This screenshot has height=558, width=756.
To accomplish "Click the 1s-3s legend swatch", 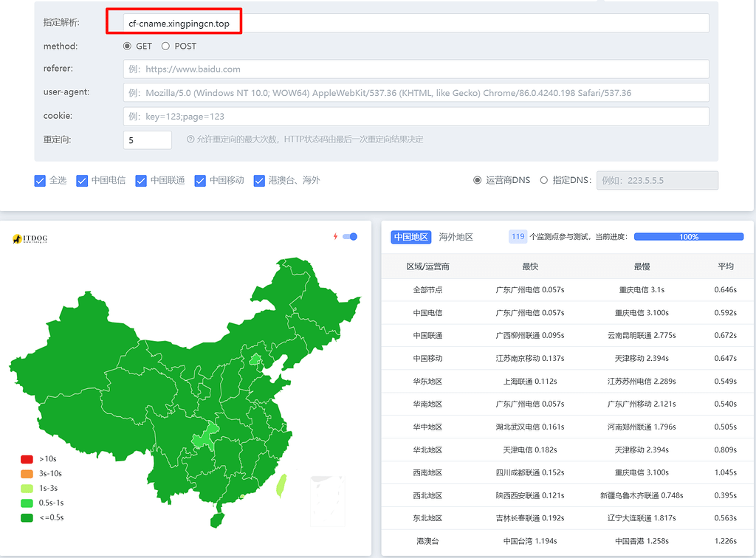I will click(x=27, y=489).
